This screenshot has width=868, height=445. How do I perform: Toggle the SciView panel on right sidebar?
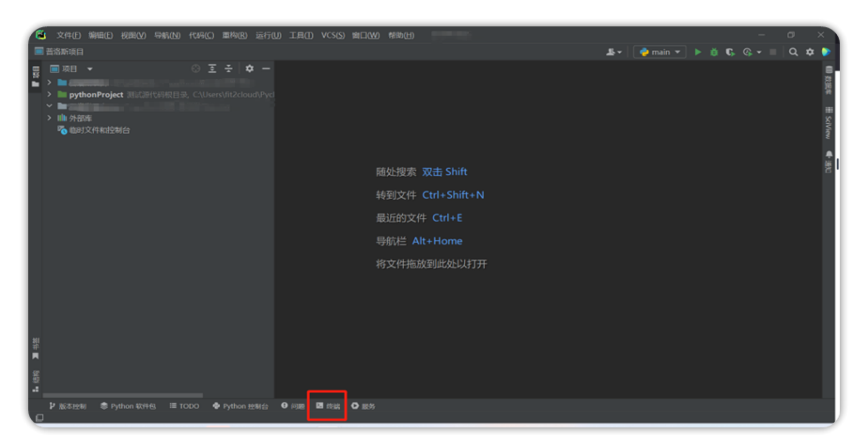pyautogui.click(x=828, y=123)
